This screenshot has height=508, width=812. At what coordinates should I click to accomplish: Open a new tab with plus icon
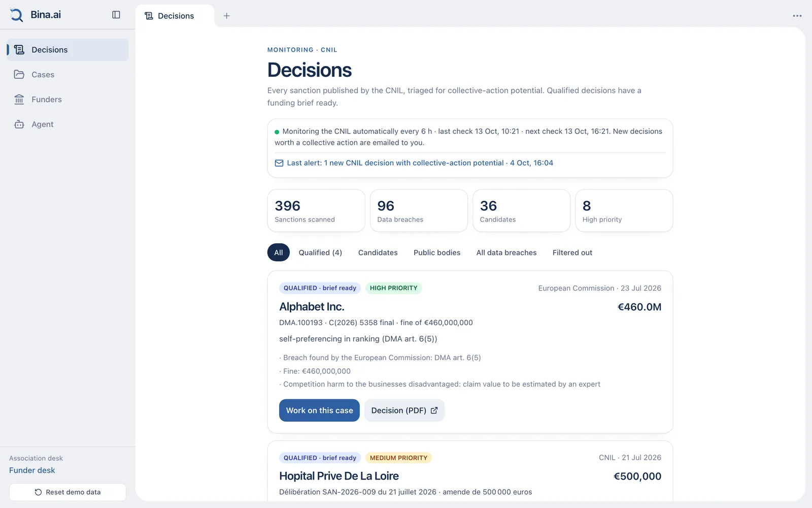[x=227, y=16]
